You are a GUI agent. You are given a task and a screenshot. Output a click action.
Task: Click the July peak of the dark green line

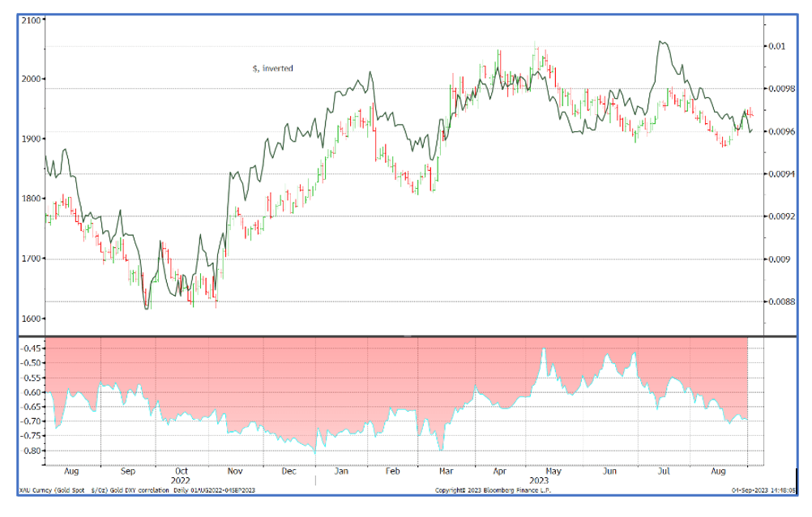click(x=660, y=41)
